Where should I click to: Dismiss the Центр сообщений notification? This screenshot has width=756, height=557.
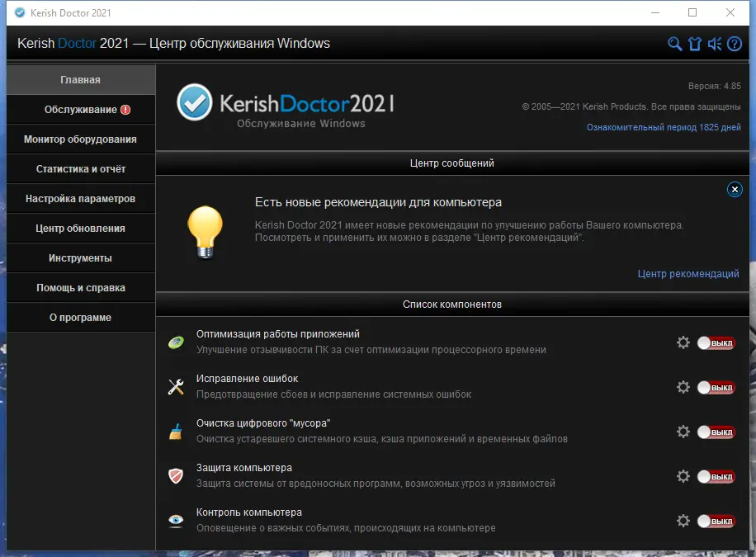[x=735, y=189]
